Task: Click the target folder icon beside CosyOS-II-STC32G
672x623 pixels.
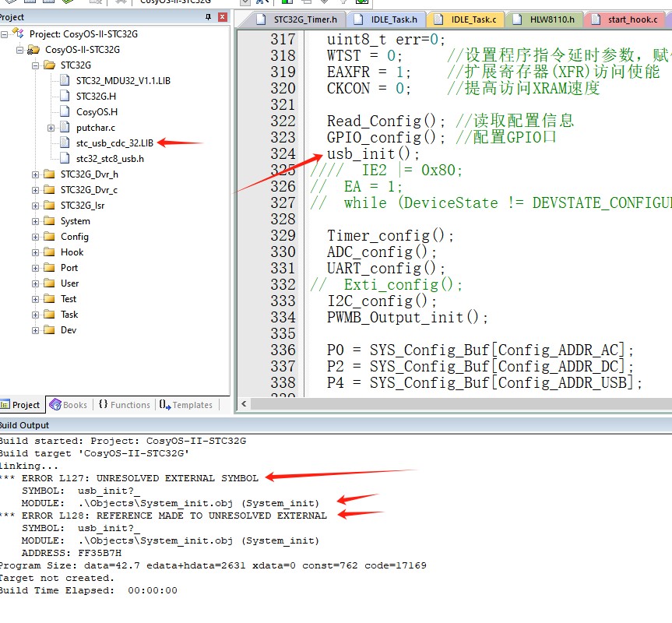Action: coord(33,50)
